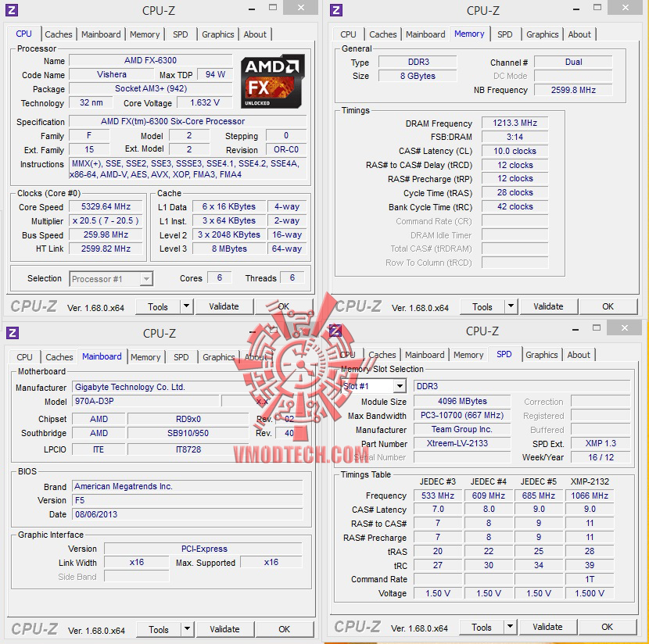Select SPD tab in bottom-left Mainboard window
The width and height of the screenshot is (649, 644).
[x=181, y=357]
